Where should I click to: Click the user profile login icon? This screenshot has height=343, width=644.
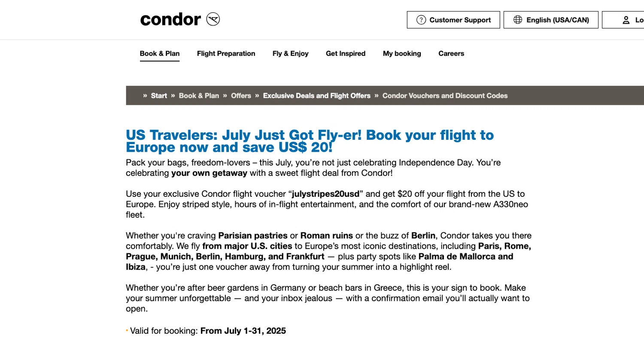[626, 20]
